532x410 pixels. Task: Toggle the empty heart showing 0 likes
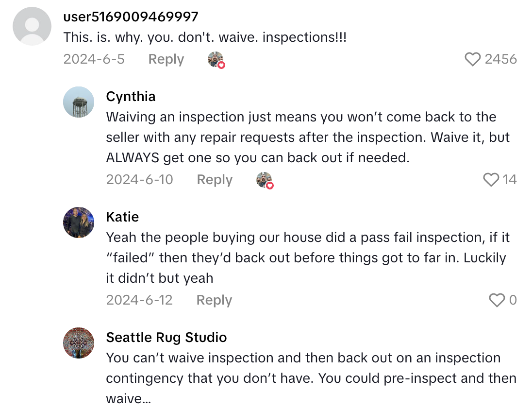tap(497, 300)
